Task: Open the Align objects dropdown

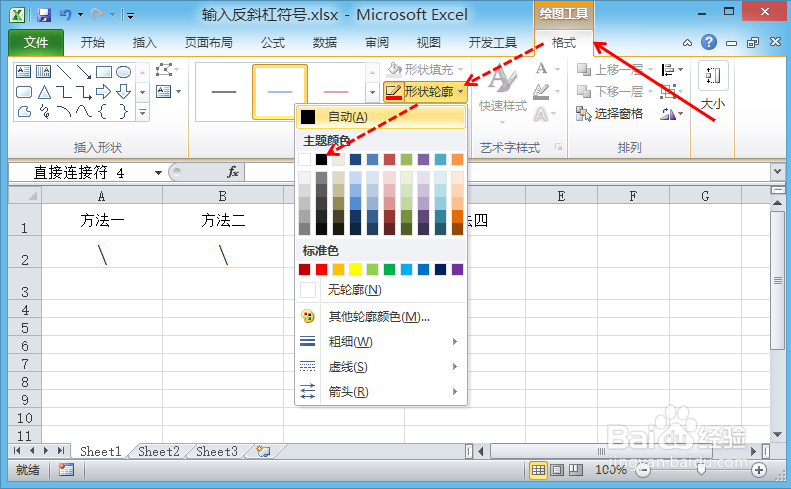Action: [x=671, y=70]
